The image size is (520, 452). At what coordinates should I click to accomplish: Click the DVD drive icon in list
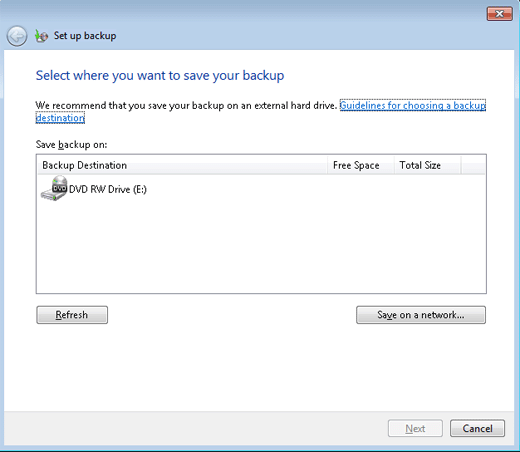click(x=54, y=188)
